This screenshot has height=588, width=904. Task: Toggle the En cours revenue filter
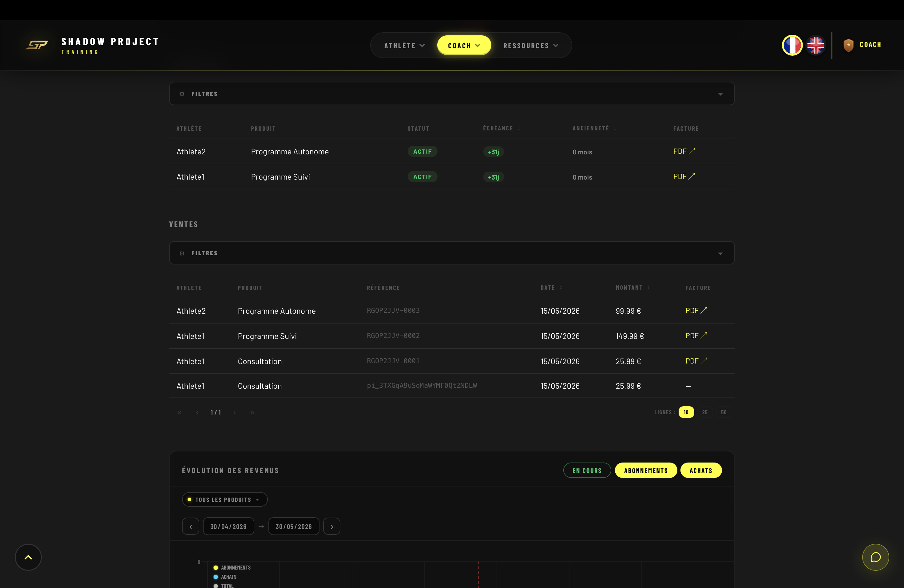tap(587, 470)
